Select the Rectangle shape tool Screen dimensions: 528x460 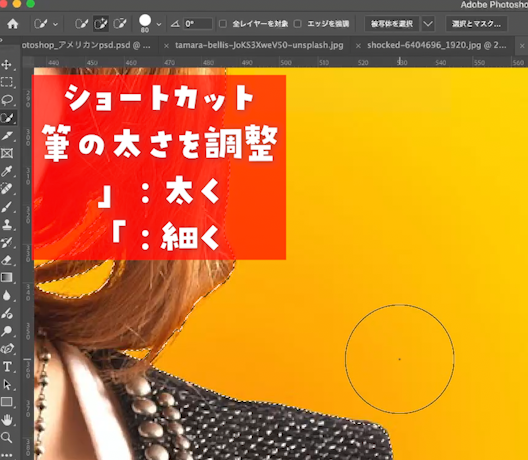7,402
